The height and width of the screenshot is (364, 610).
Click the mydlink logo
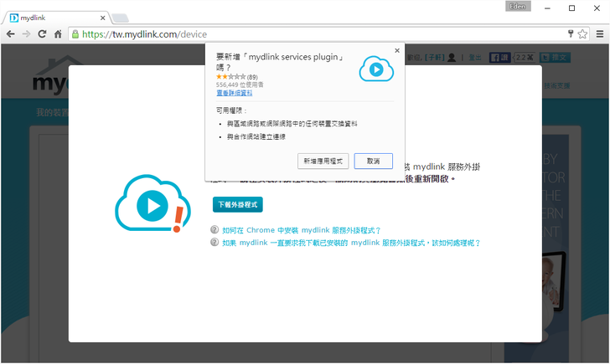point(50,76)
